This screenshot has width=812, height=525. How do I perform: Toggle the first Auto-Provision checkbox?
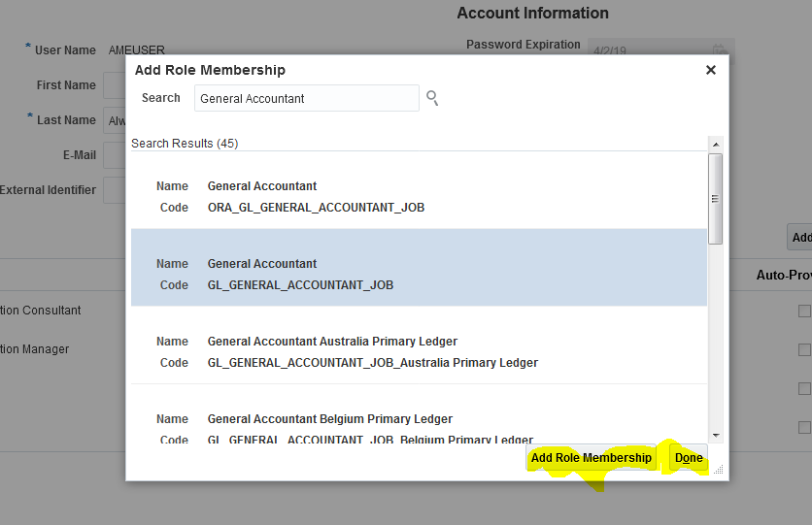804,311
